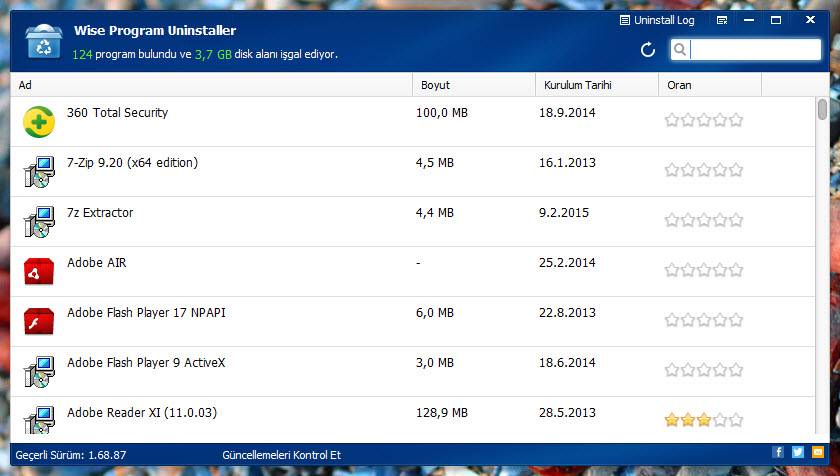Rate Adobe Reader XI five stars
Image resolution: width=840 pixels, height=476 pixels.
[736, 421]
